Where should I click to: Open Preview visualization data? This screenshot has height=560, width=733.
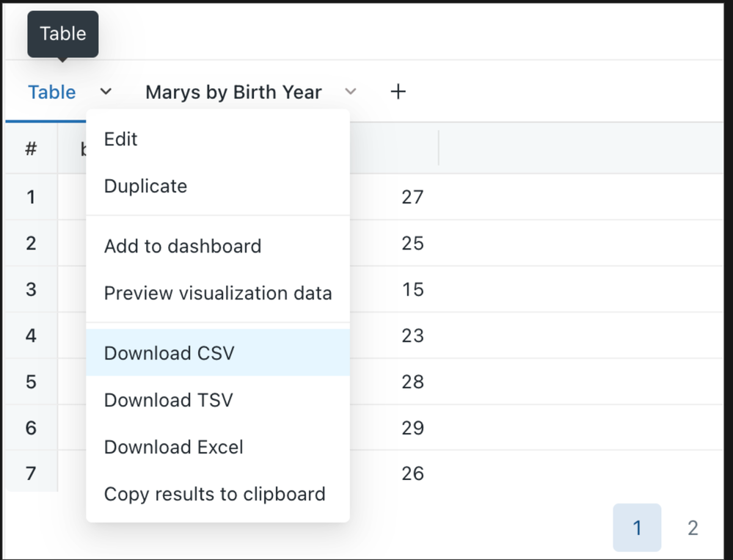tap(218, 294)
